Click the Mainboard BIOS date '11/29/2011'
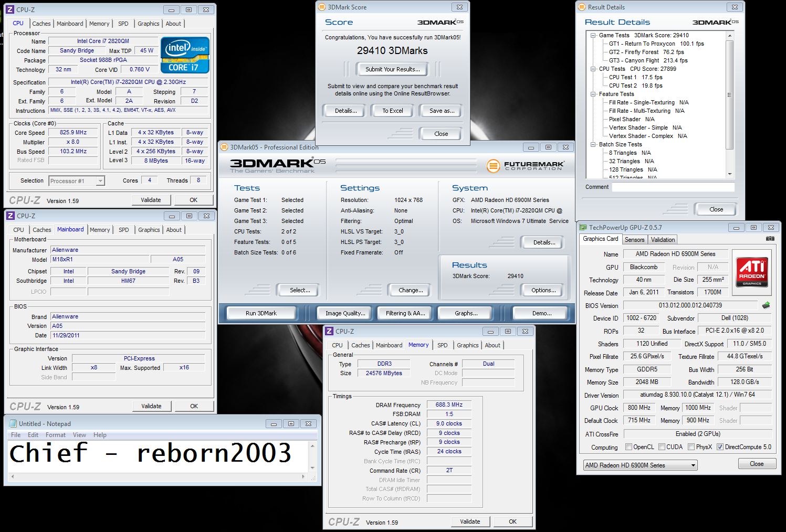The image size is (786, 532). point(128,335)
